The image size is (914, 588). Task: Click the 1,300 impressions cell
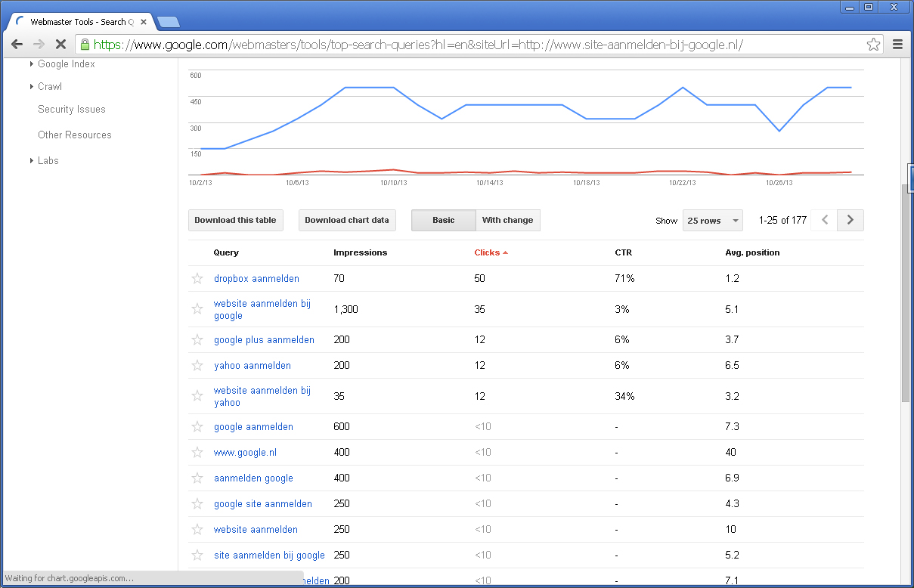[x=345, y=310]
